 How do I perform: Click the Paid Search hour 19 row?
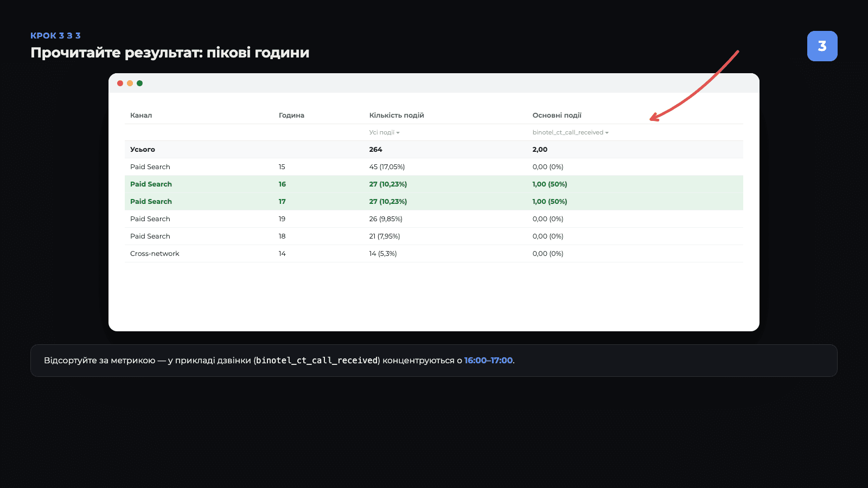[434, 219]
